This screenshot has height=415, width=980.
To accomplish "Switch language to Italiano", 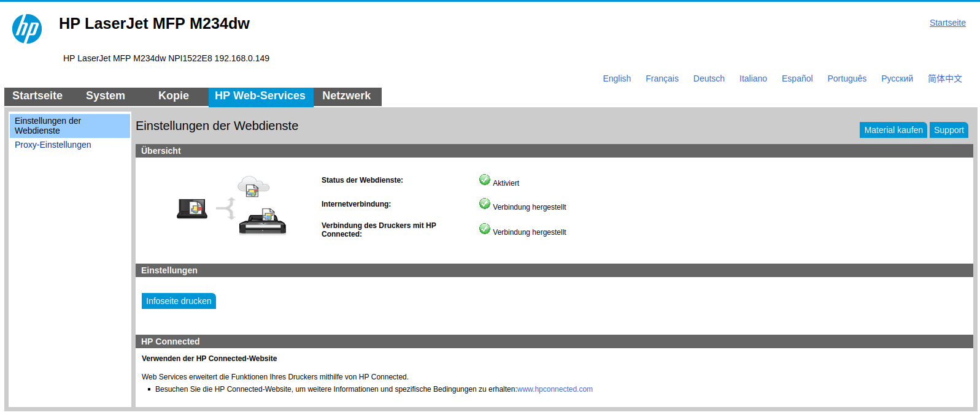I will (753, 78).
